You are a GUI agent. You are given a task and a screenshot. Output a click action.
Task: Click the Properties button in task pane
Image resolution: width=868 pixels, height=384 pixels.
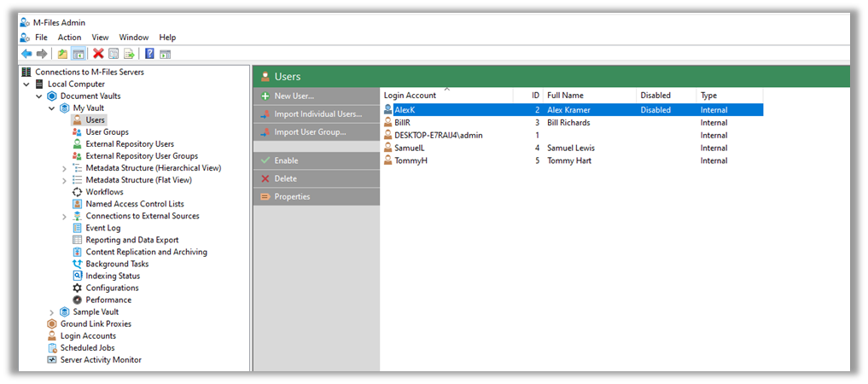317,196
